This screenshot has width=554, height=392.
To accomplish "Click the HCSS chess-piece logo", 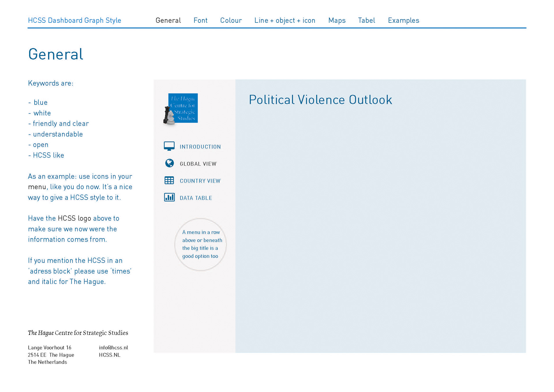I will pyautogui.click(x=181, y=109).
